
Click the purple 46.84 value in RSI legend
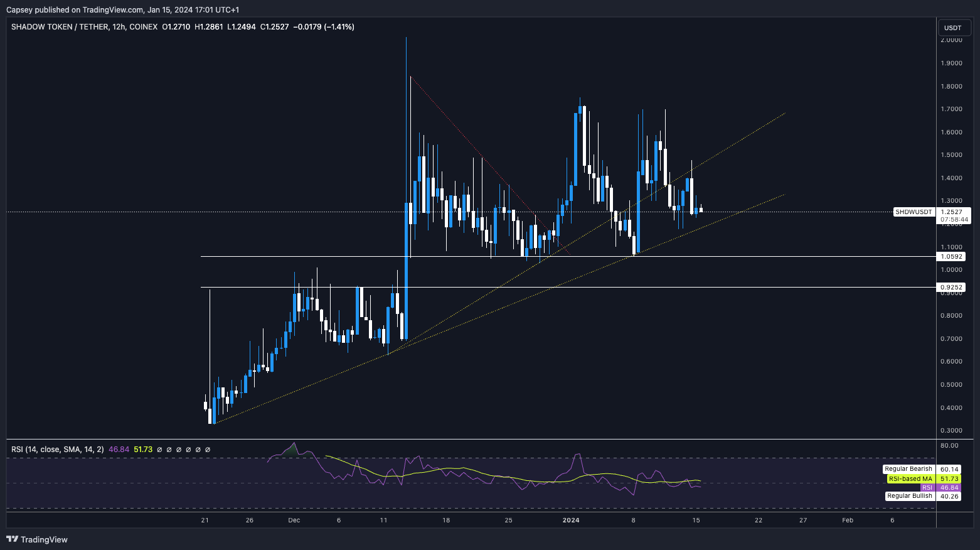(x=119, y=450)
